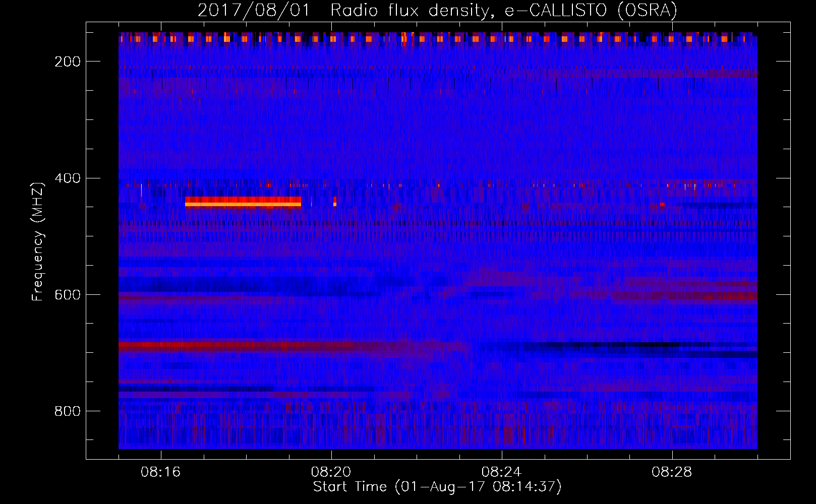The width and height of the screenshot is (816, 504).
Task: Click the 'Start Time (01-Aug-17 08:14:37)' label
Action: [x=437, y=487]
